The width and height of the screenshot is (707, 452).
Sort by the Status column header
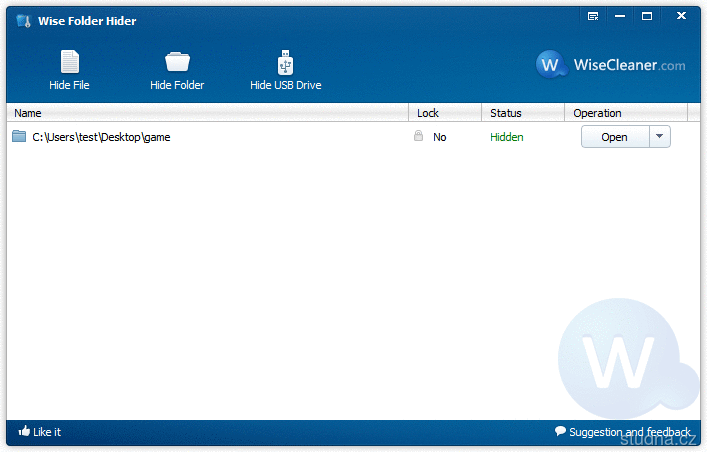click(x=523, y=113)
